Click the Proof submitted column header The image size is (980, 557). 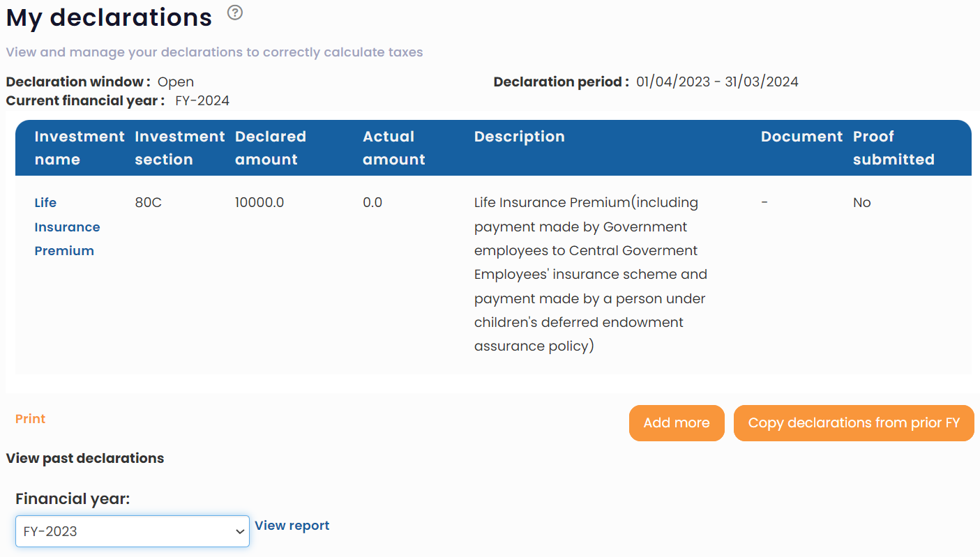click(893, 148)
